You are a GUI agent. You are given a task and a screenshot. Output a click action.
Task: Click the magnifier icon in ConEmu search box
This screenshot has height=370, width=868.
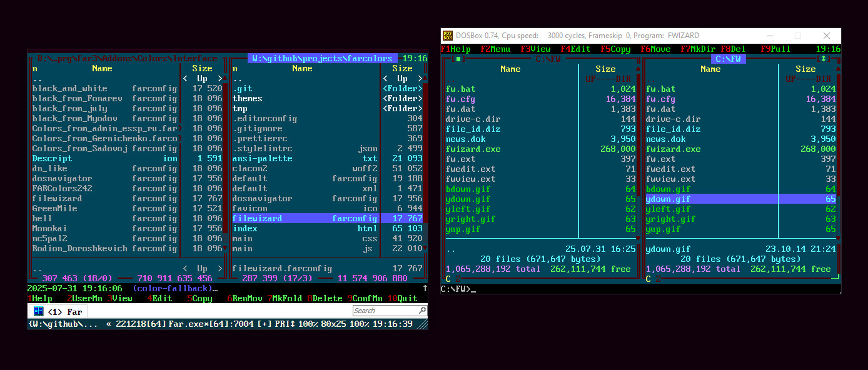click(422, 311)
